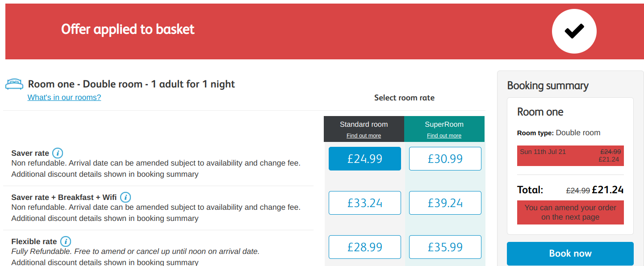Click the SuperRoom column header
Viewport: 644px width, 266px height.
pos(444,125)
